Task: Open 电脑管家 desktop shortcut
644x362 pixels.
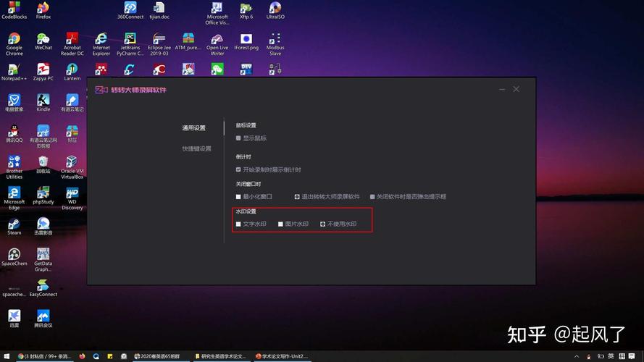Action: click(x=14, y=103)
